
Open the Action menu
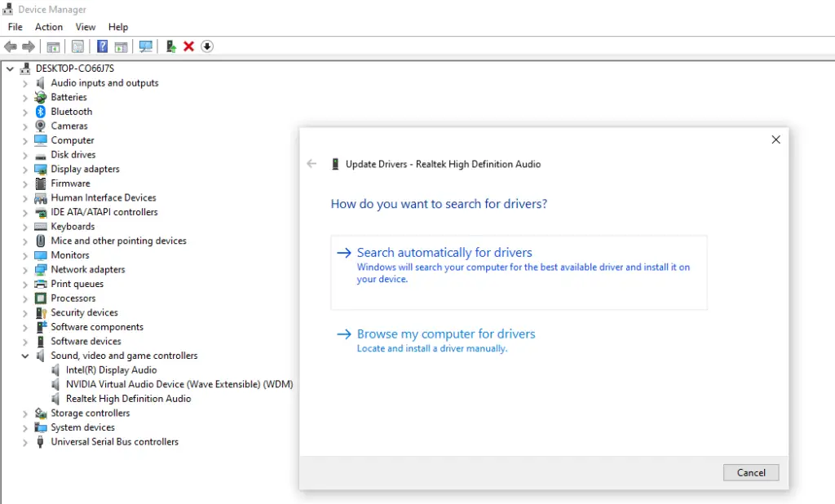coord(48,27)
